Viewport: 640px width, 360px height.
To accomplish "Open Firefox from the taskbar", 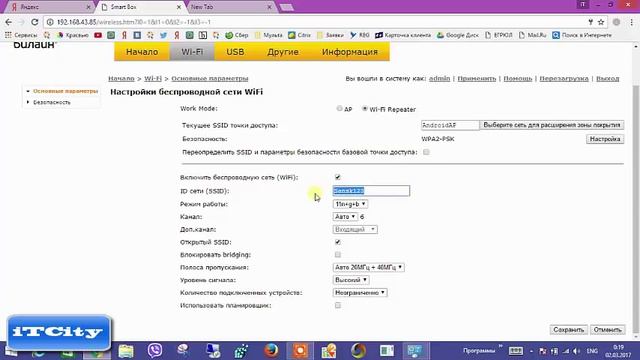I will [x=271, y=351].
